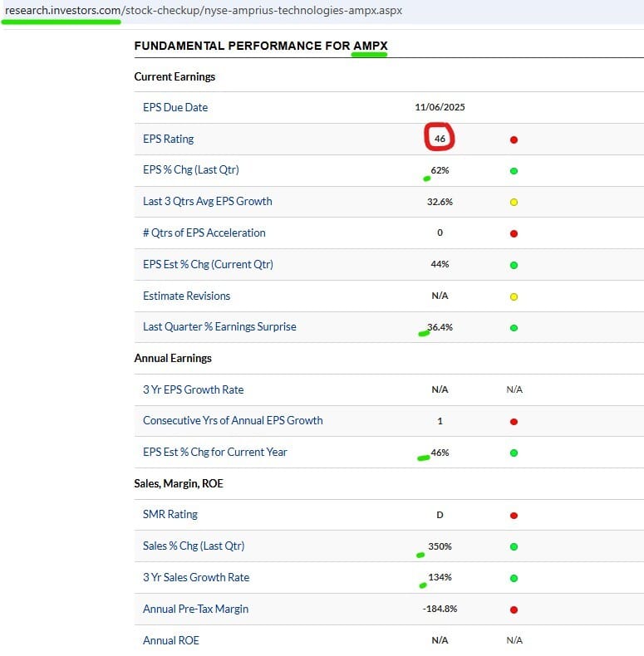This screenshot has width=644, height=656.
Task: Open Last 3 Qtrs Avg EPS Growth link
Action: point(207,201)
